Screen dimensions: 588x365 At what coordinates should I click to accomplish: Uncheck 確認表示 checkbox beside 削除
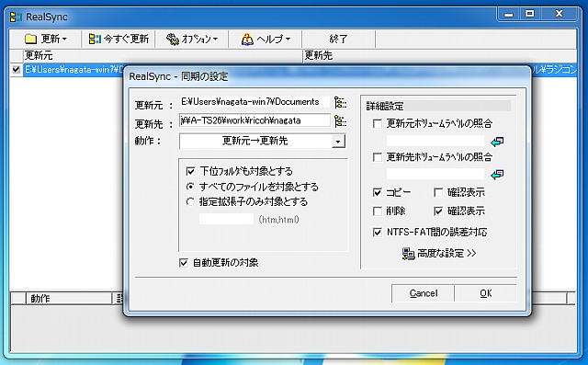pyautogui.click(x=438, y=211)
